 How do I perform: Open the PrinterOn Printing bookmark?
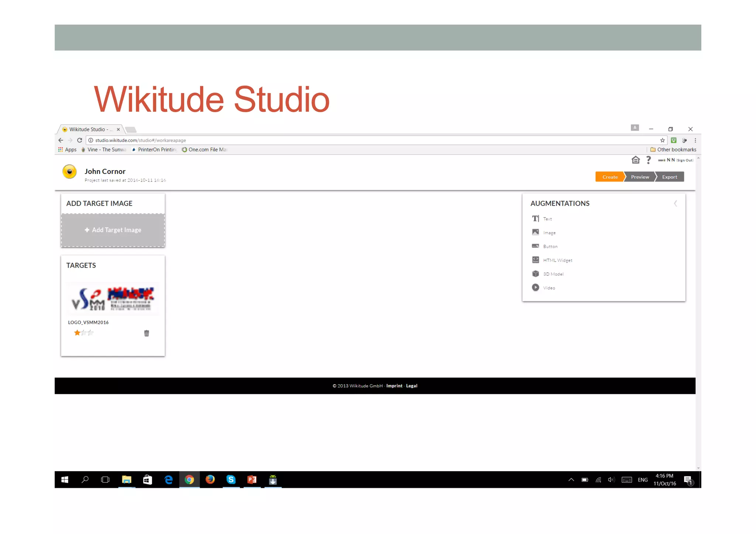click(155, 149)
